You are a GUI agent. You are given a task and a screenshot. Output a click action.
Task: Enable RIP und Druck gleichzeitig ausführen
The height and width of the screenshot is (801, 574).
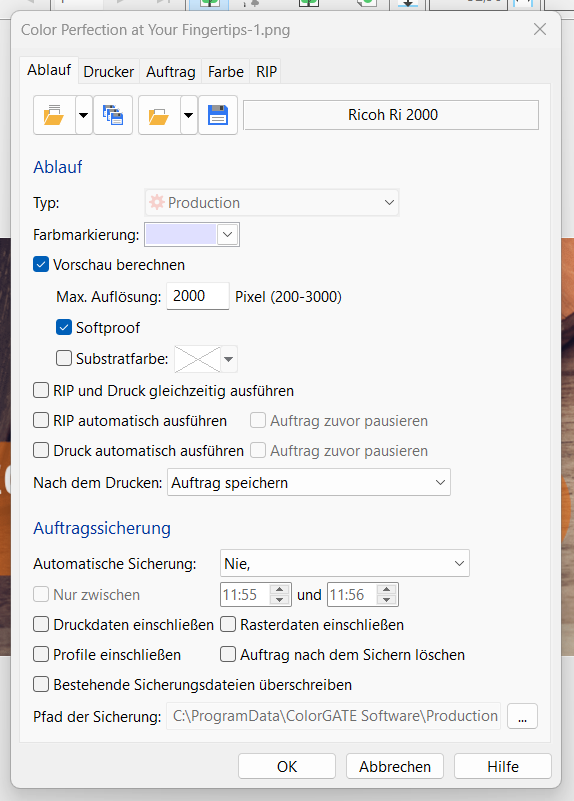(41, 391)
